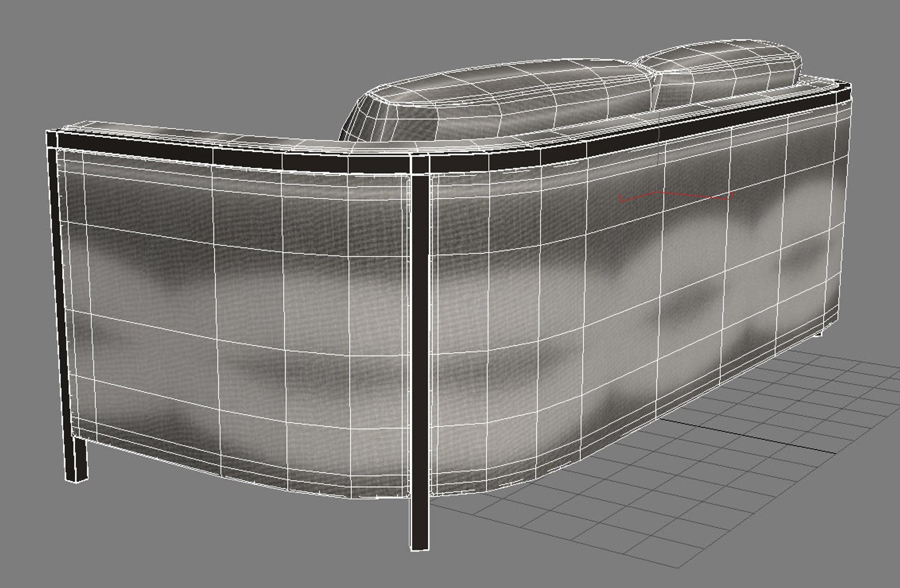The width and height of the screenshot is (900, 588).
Task: Select the center vertical leg of sofa frame
Action: coord(420,354)
